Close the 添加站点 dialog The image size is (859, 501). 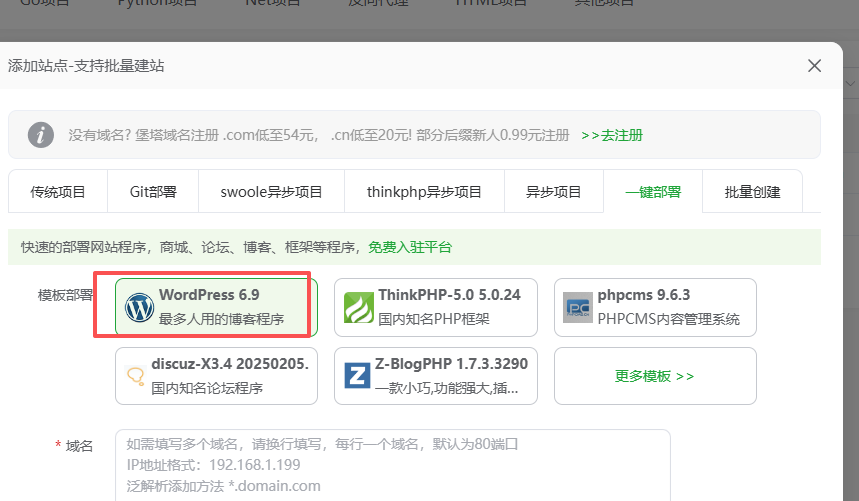point(814,66)
